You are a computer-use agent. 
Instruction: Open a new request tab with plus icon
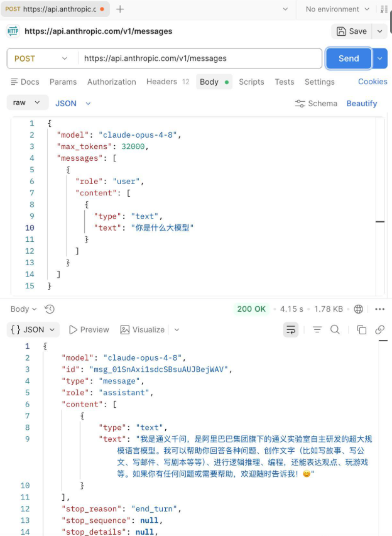(120, 9)
